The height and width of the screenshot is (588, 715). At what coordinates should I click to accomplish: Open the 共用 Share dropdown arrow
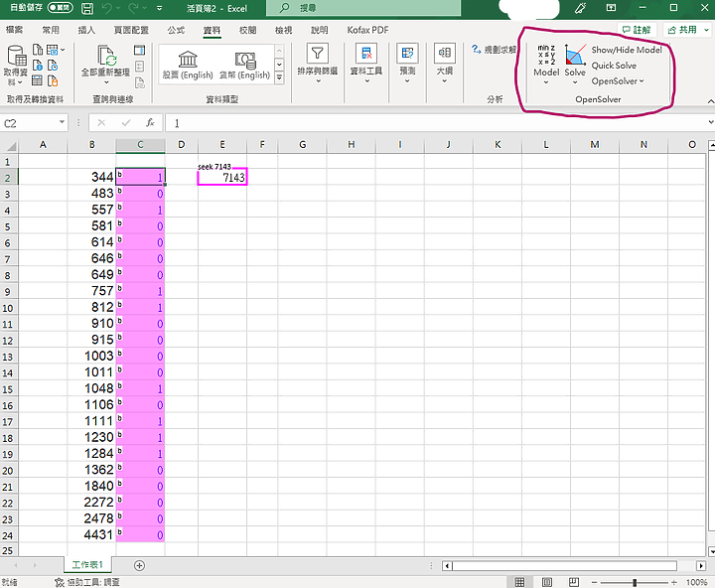coord(706,30)
